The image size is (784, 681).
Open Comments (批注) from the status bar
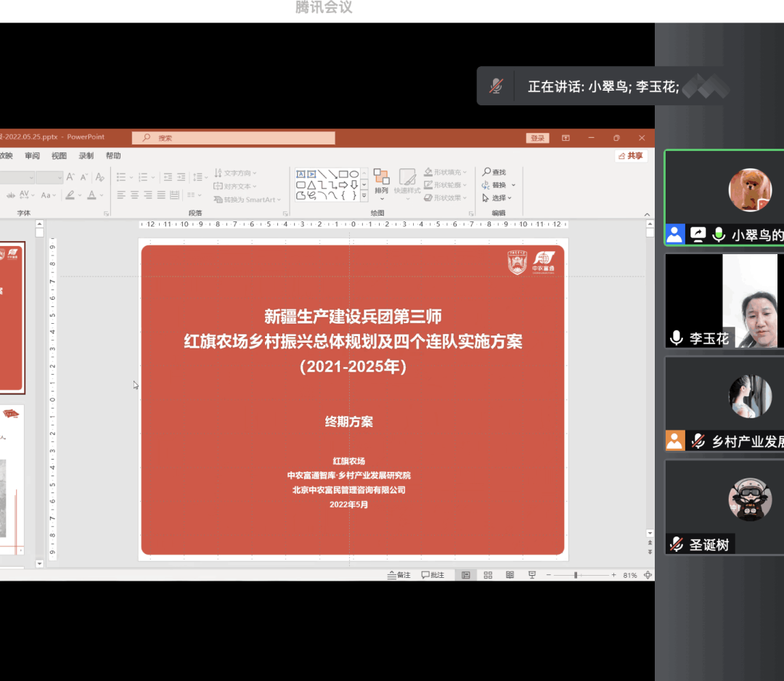point(433,575)
